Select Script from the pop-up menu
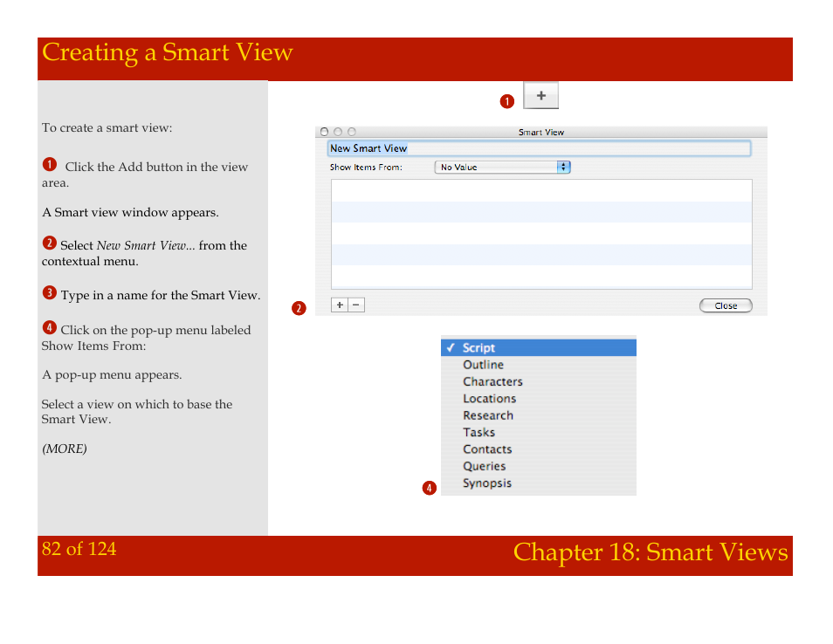 (x=539, y=348)
